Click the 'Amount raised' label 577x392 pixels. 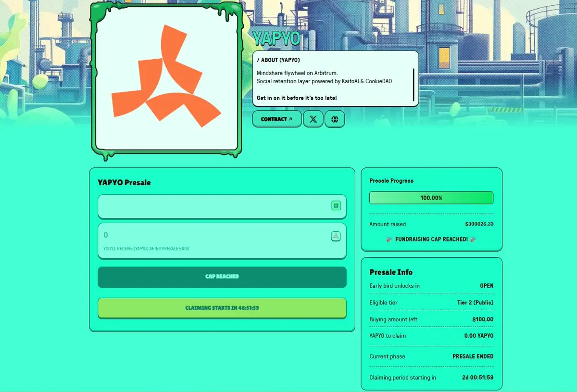(x=388, y=224)
